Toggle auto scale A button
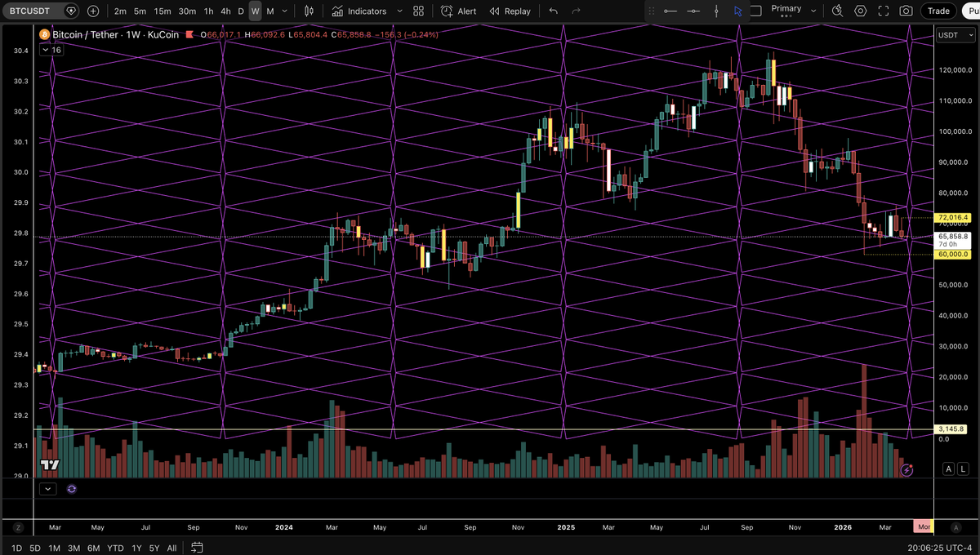The image size is (980, 555). (948, 469)
